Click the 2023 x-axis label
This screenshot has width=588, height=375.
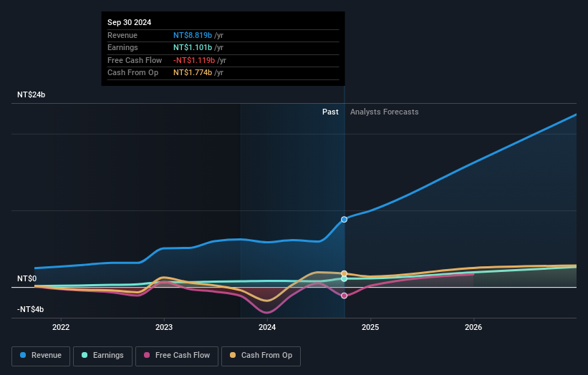pos(164,328)
